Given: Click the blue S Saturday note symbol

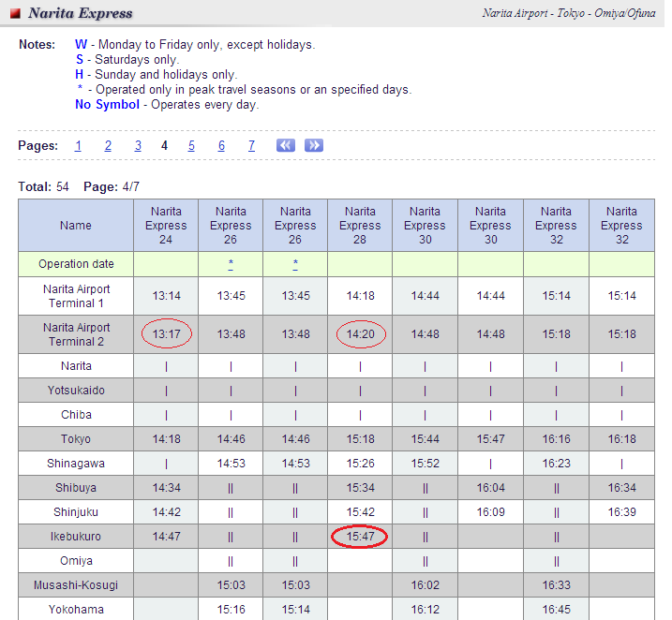Looking at the screenshot, I should coord(80,60).
